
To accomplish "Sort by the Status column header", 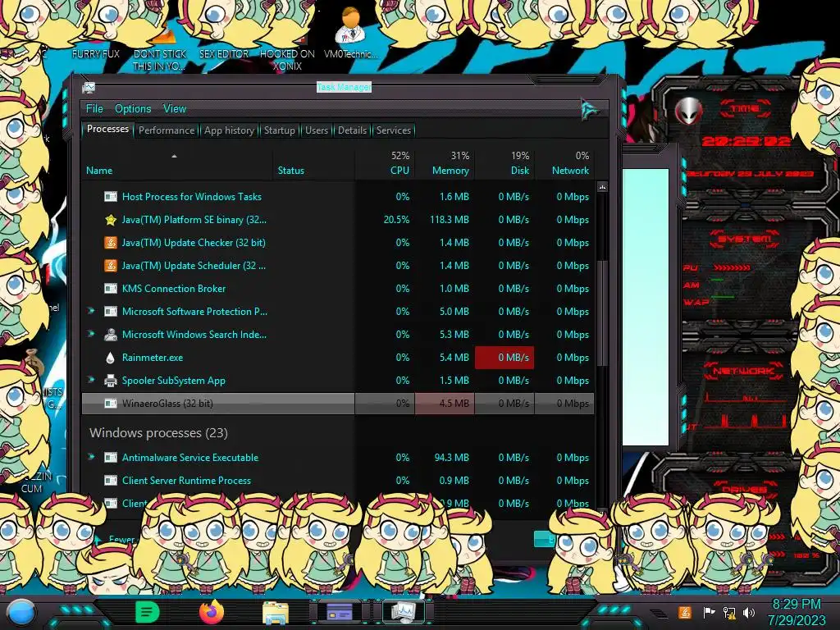I will [314, 163].
